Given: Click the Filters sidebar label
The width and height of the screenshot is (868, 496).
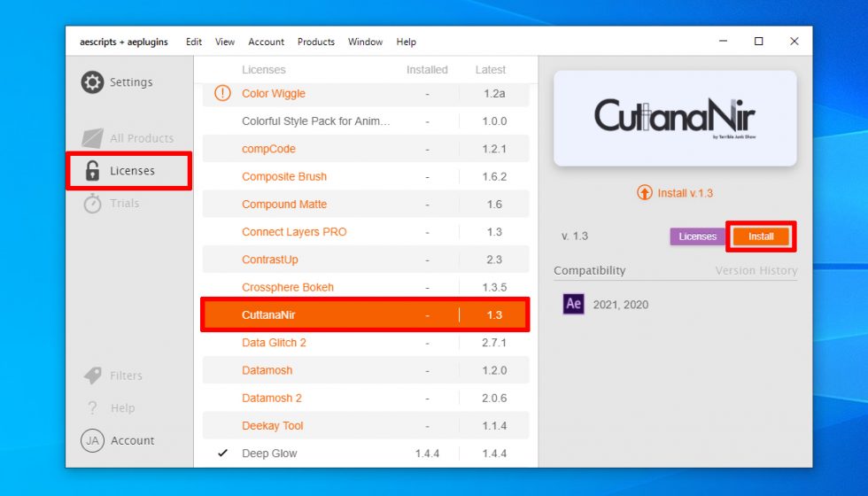Looking at the screenshot, I should pyautogui.click(x=126, y=376).
